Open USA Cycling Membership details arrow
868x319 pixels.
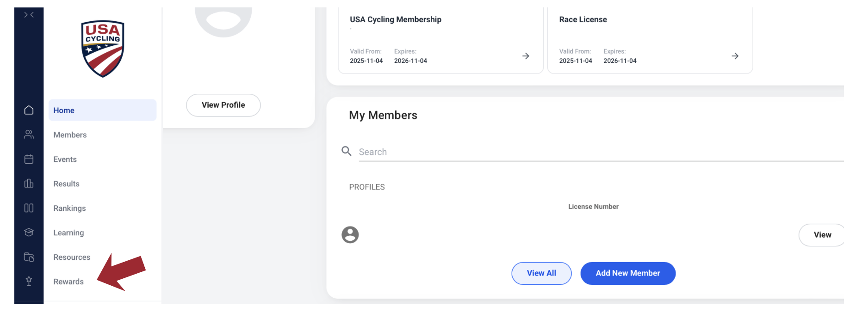(526, 56)
